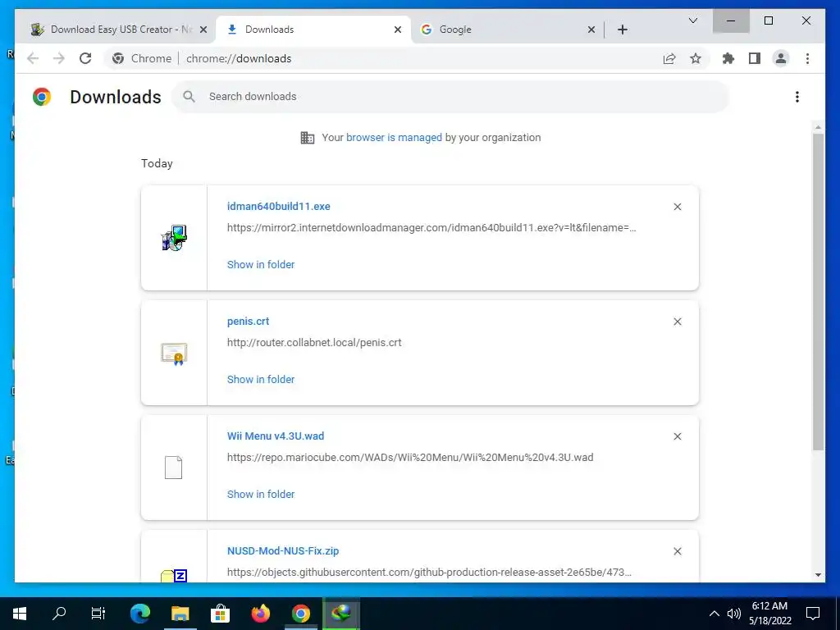Viewport: 840px width, 630px height.
Task: Open File Explorer from taskbar
Action: [x=180, y=614]
